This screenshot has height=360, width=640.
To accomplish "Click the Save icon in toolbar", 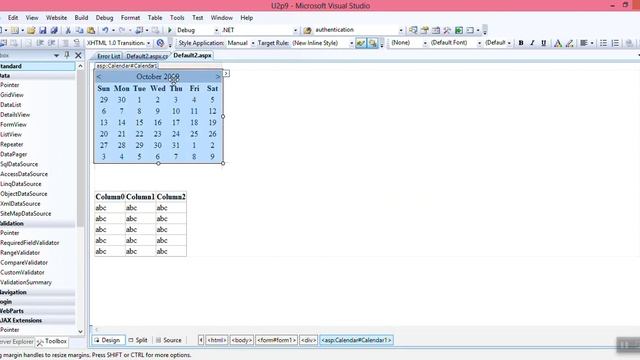I will (x=42, y=30).
